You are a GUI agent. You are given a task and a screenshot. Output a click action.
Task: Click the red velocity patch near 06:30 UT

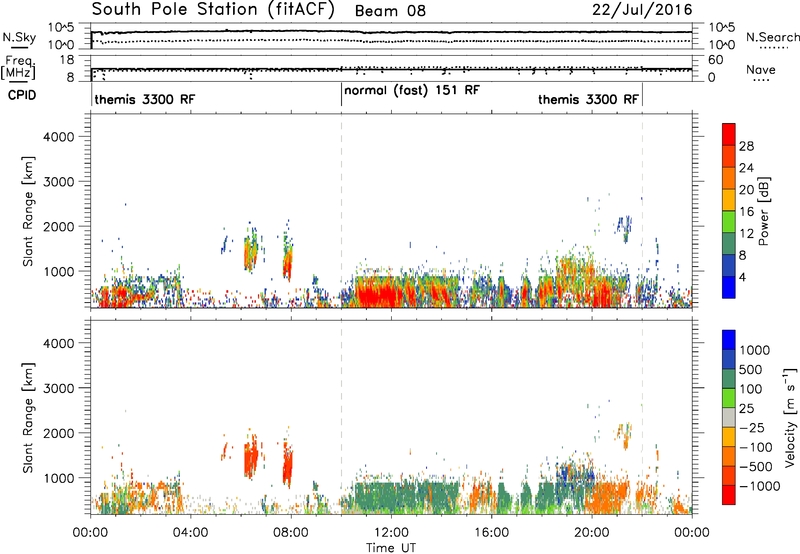251,457
